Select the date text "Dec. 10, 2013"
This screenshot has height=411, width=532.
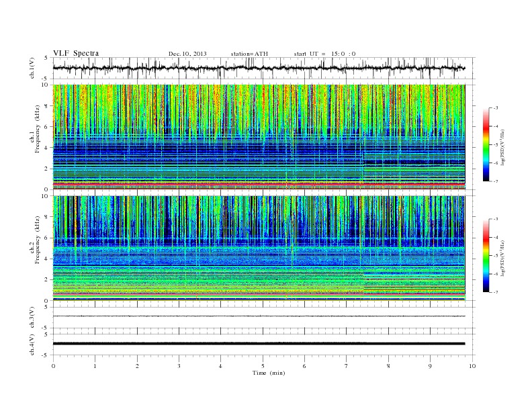187,54
